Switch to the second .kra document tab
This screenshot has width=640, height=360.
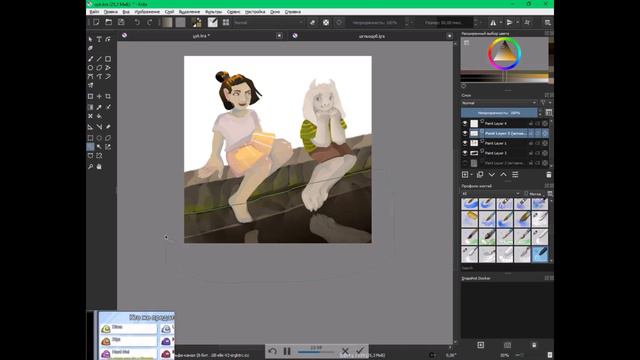click(x=372, y=36)
